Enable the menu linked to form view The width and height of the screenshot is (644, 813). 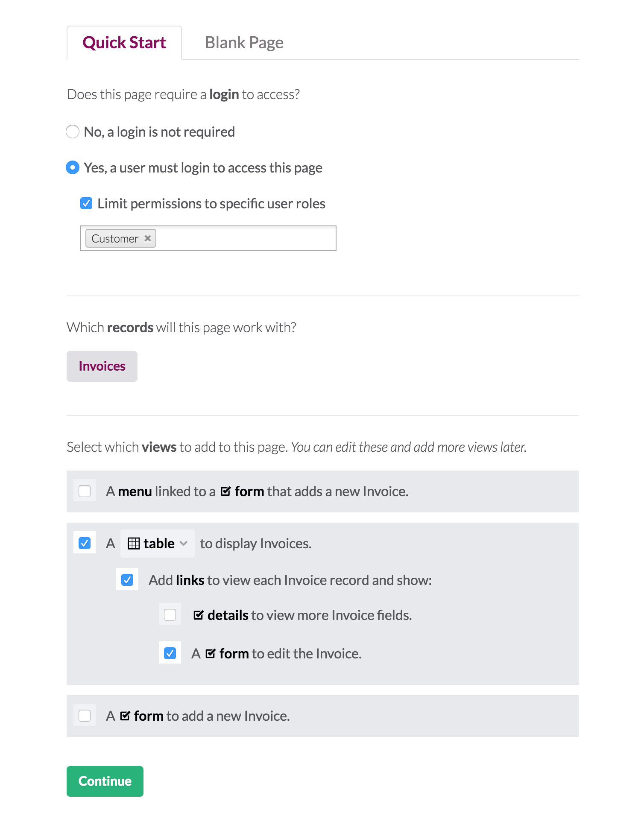(85, 491)
